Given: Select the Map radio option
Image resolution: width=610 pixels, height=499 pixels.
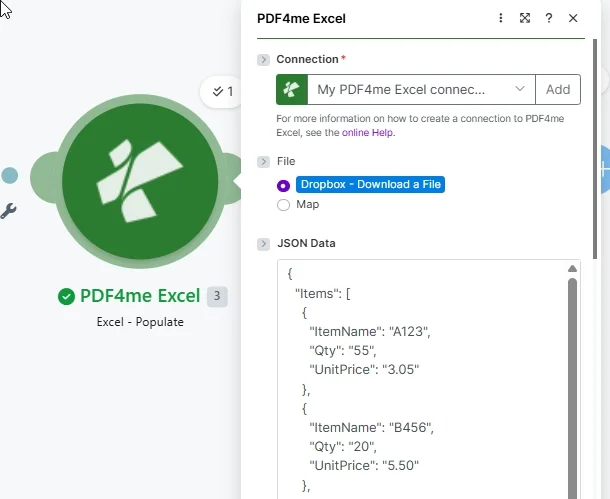Looking at the screenshot, I should (x=283, y=205).
